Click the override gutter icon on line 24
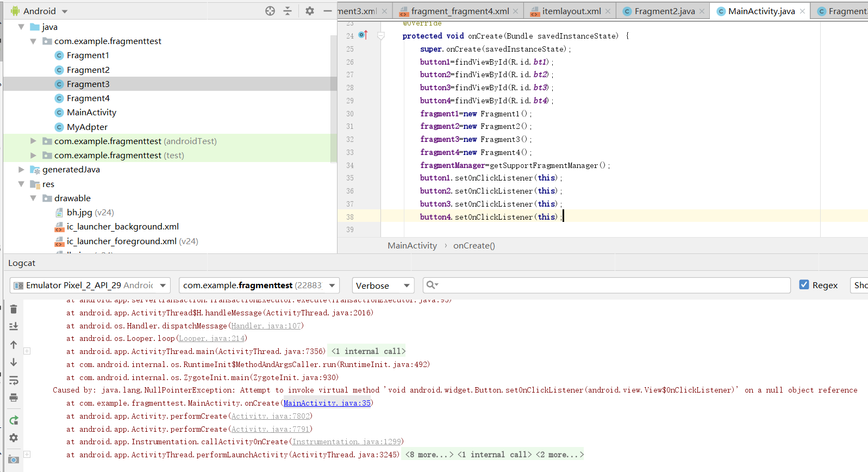868x472 pixels. click(x=363, y=35)
